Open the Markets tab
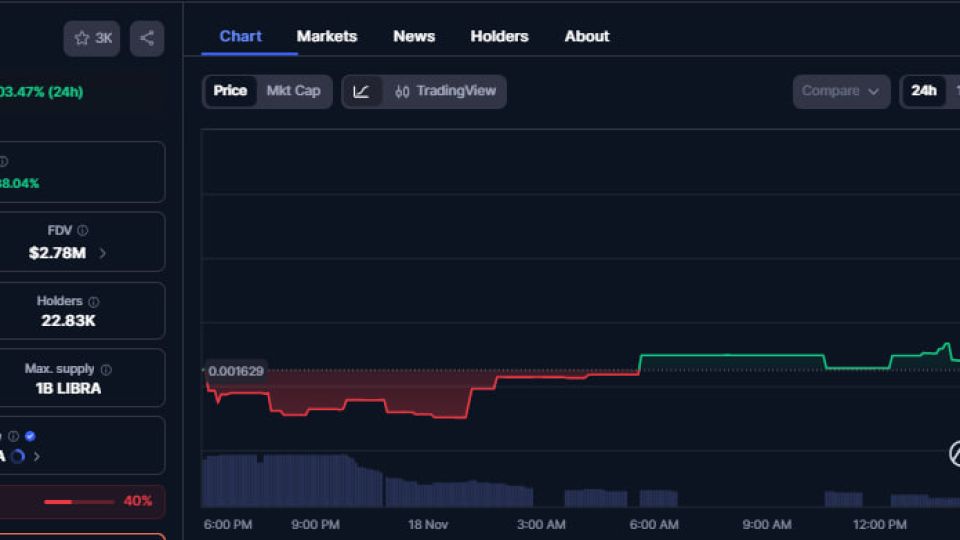Image resolution: width=960 pixels, height=540 pixels. (x=326, y=36)
